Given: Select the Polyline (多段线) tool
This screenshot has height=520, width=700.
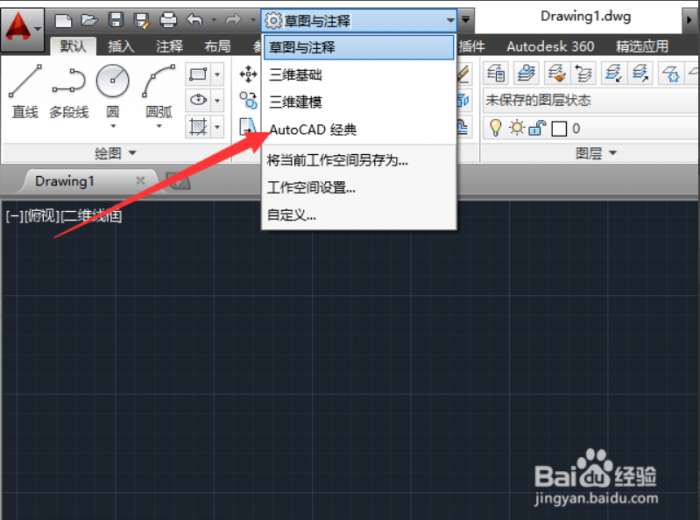Looking at the screenshot, I should (x=69, y=92).
